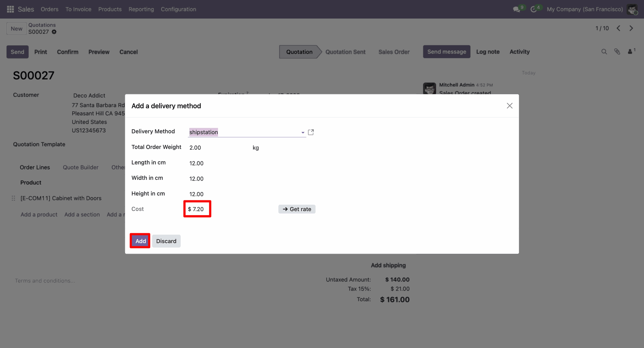The width and height of the screenshot is (644, 348).
Task: Open the Configuration menu
Action: point(178,9)
